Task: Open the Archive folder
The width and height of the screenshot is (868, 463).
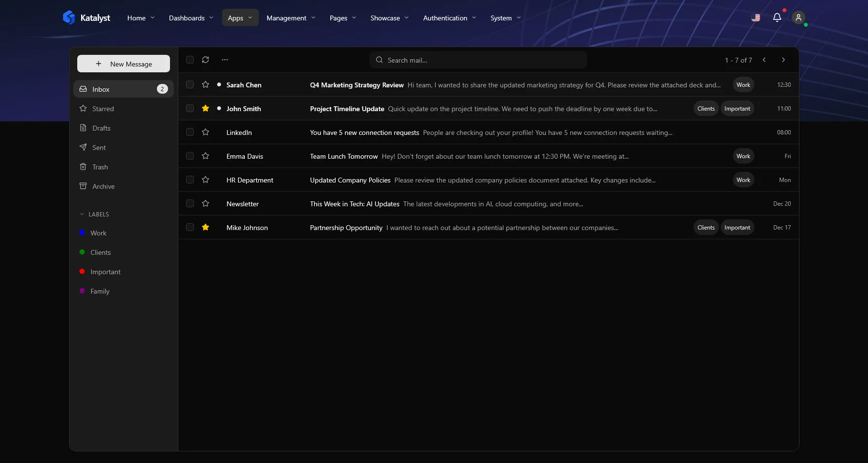Action: [x=103, y=186]
